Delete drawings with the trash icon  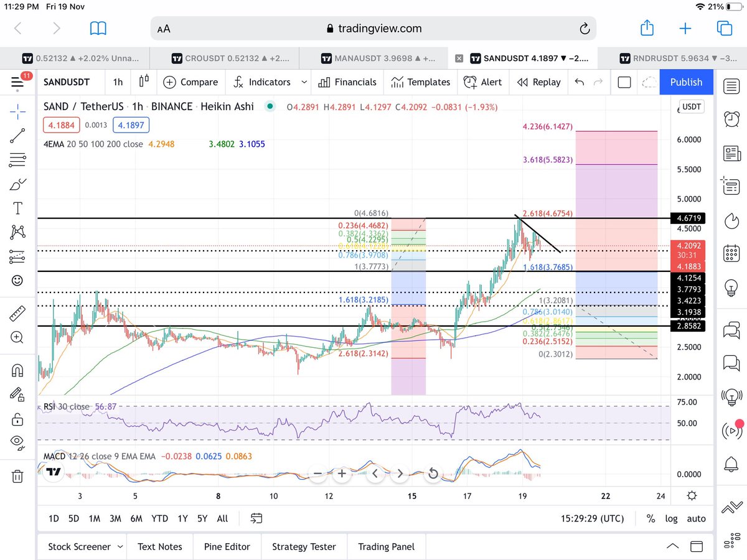coord(17,476)
